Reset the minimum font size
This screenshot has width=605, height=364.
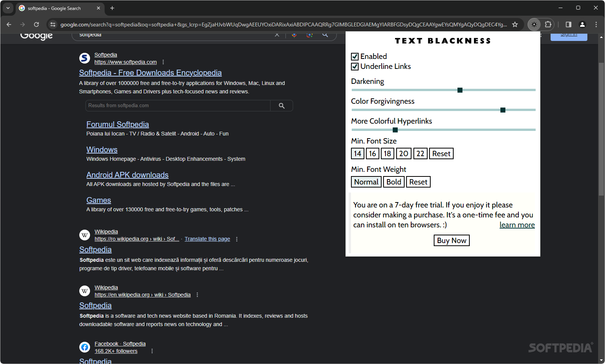click(441, 153)
